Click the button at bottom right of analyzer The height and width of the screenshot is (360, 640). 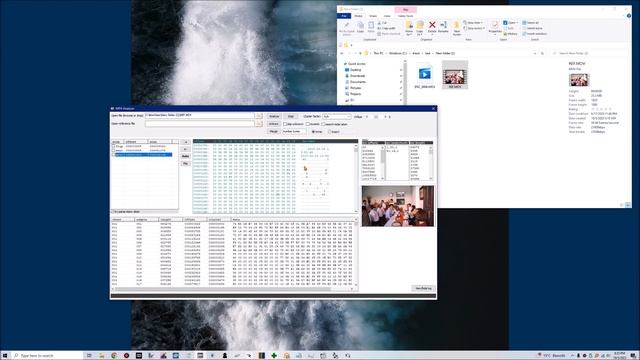click(x=423, y=288)
